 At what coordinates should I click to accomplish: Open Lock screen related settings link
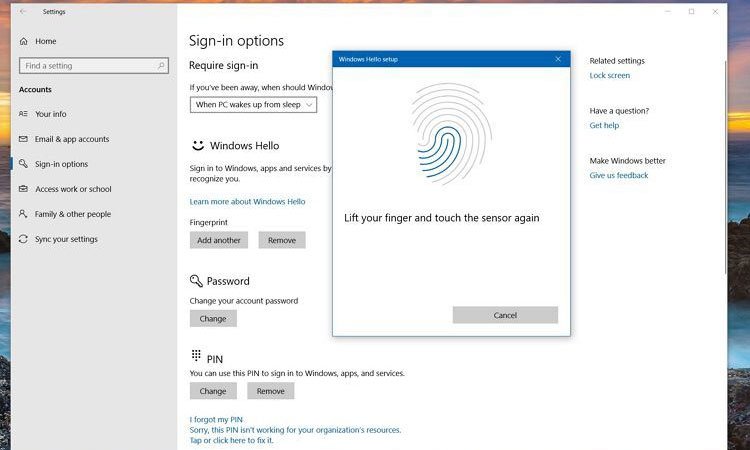[609, 76]
